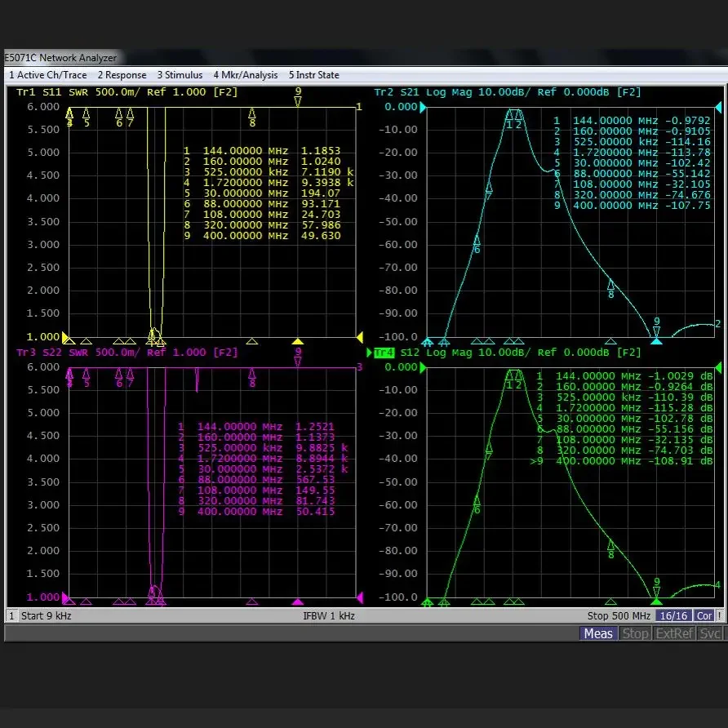Click the Meas status button
Viewport: 728px width, 728px height.
(x=598, y=633)
